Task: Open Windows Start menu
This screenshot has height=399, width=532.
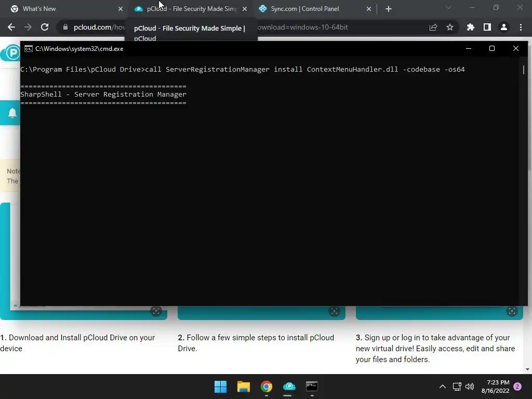Action: 220,387
